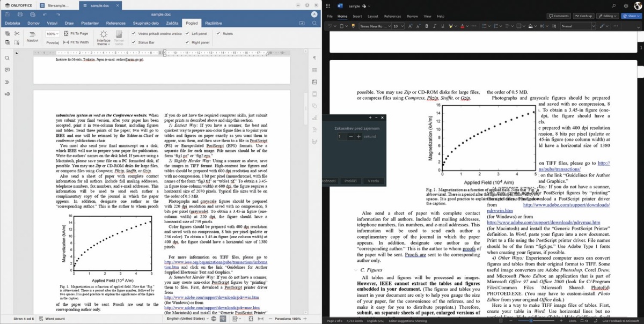Click Shrink Font icon in Word
Screen dimensions: 644x324
418,26
